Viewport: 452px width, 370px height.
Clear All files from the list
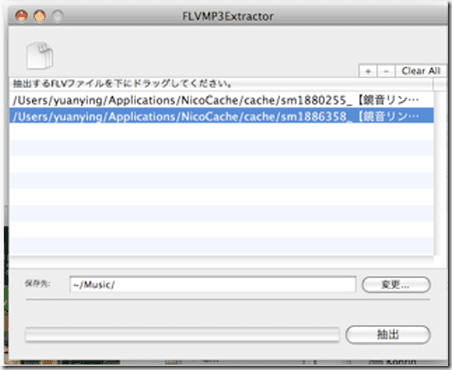point(421,71)
